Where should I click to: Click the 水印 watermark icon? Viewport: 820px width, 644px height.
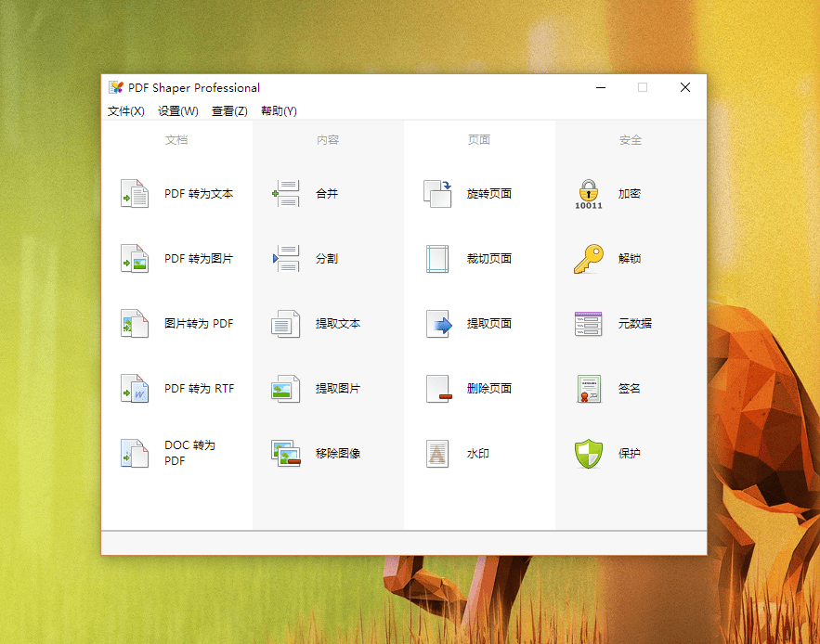[437, 453]
